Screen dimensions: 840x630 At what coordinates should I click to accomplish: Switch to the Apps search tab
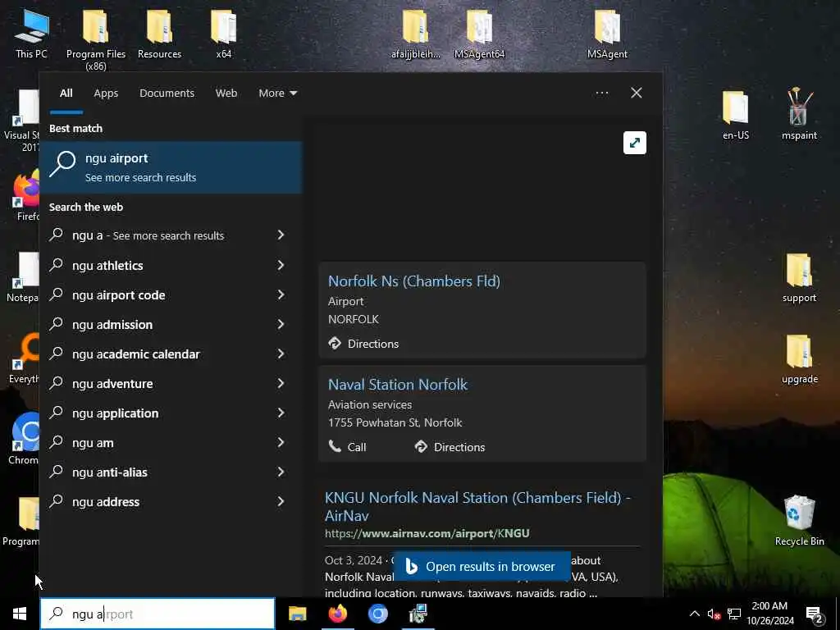click(106, 94)
